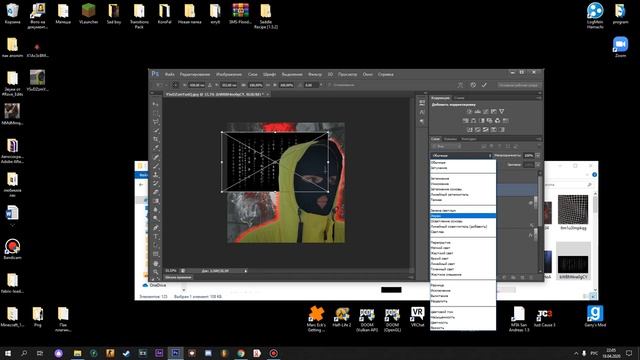Open the layer filter kind dropdown
Viewport: 640px width, 360px height.
[x=447, y=146]
